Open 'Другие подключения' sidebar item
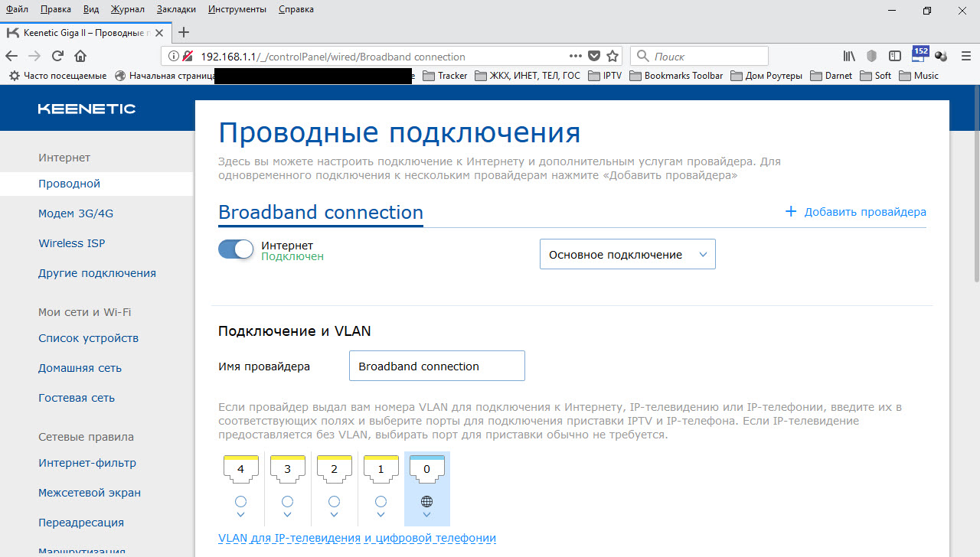Screen dimensions: 980x557 (97, 273)
